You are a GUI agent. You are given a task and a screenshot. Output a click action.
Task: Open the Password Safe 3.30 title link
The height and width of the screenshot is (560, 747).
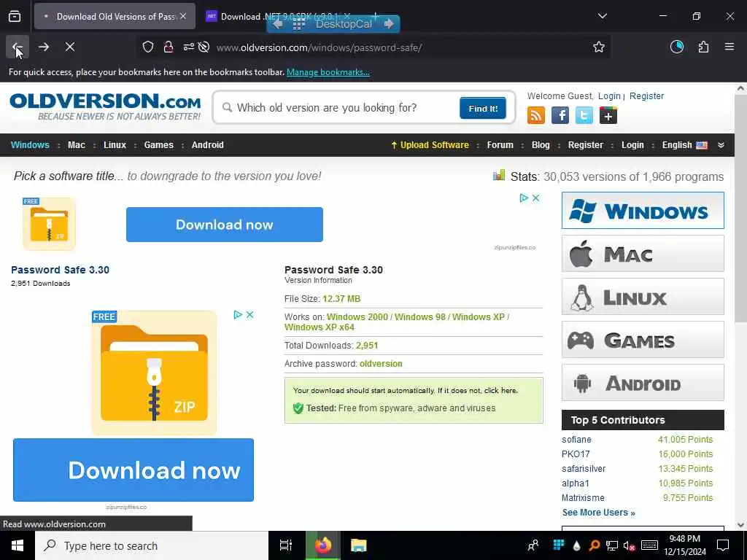(x=60, y=270)
